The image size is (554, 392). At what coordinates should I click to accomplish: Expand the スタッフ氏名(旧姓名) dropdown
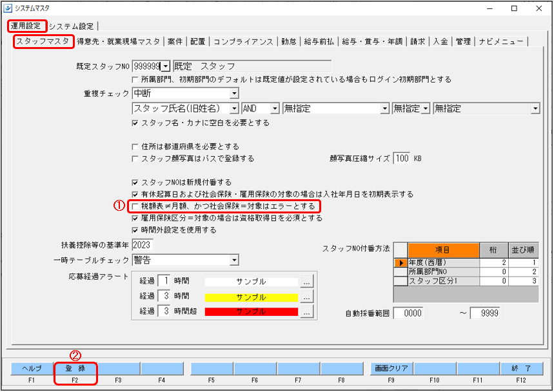(x=234, y=109)
